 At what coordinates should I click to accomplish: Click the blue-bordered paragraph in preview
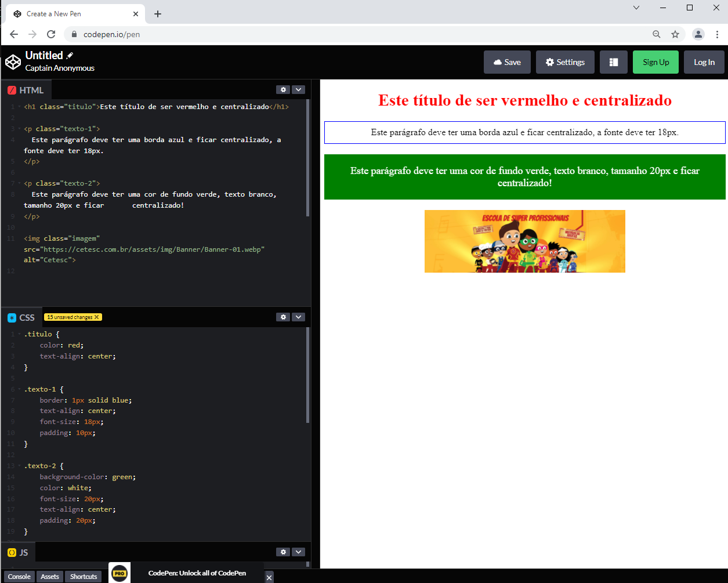pyautogui.click(x=525, y=132)
